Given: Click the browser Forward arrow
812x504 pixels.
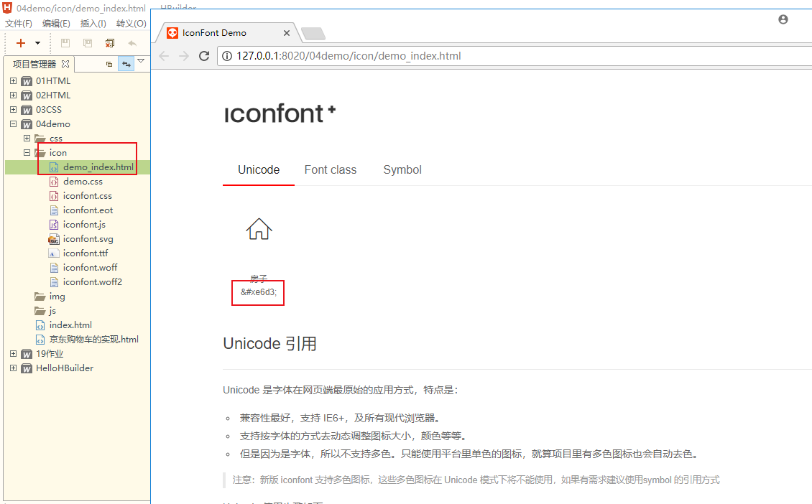Looking at the screenshot, I should tap(184, 56).
